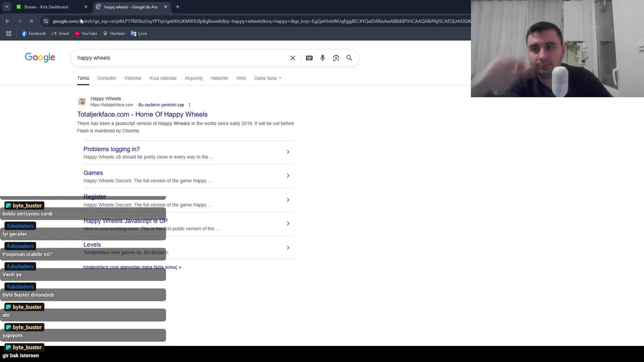Open the Levels sitelink
Image resolution: width=644 pixels, height=362 pixels.
[92, 245]
